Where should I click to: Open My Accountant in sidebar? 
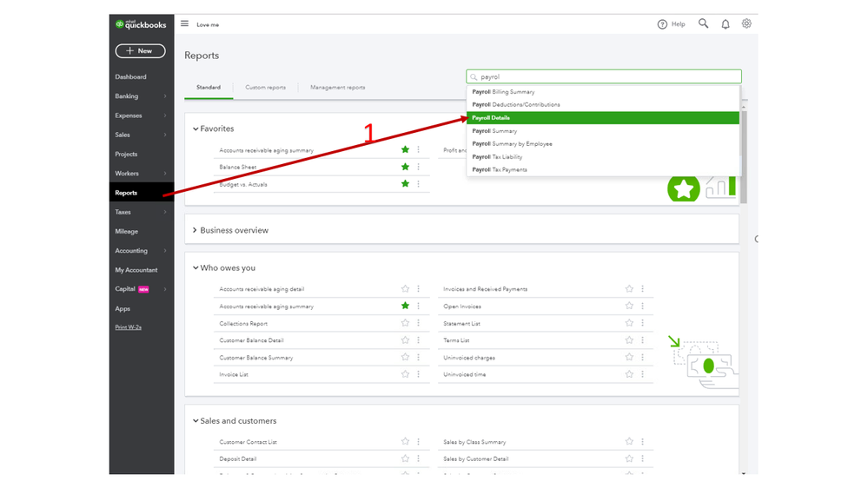coord(136,270)
